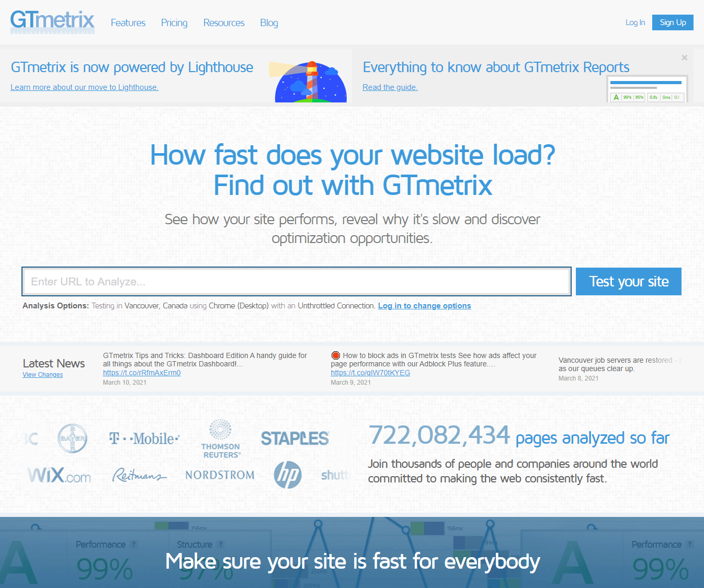Click 'Make sure your site is fast for everybody'
The width and height of the screenshot is (704, 588).
pos(353,562)
